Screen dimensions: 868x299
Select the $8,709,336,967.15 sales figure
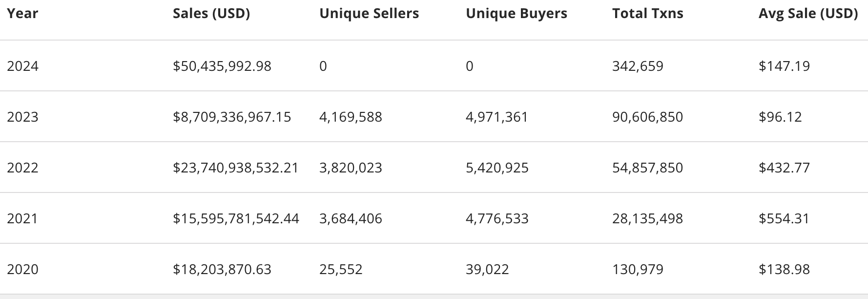coord(232,117)
